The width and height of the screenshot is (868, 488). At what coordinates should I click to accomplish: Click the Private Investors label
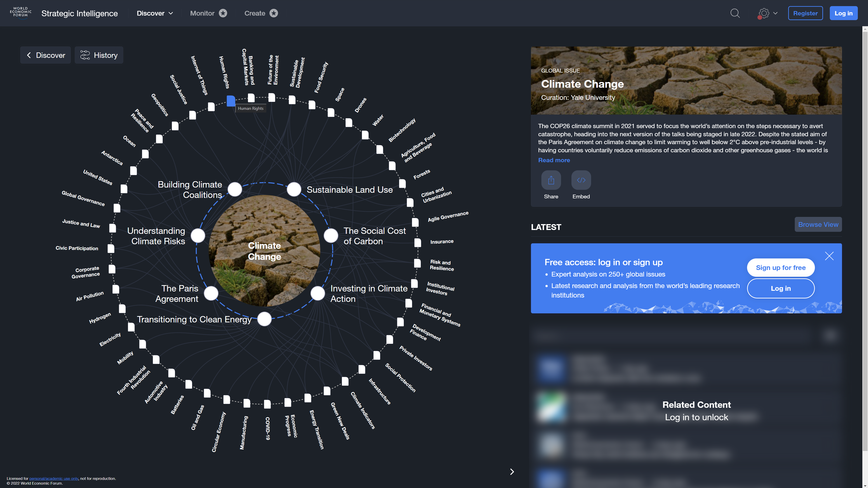point(416,358)
